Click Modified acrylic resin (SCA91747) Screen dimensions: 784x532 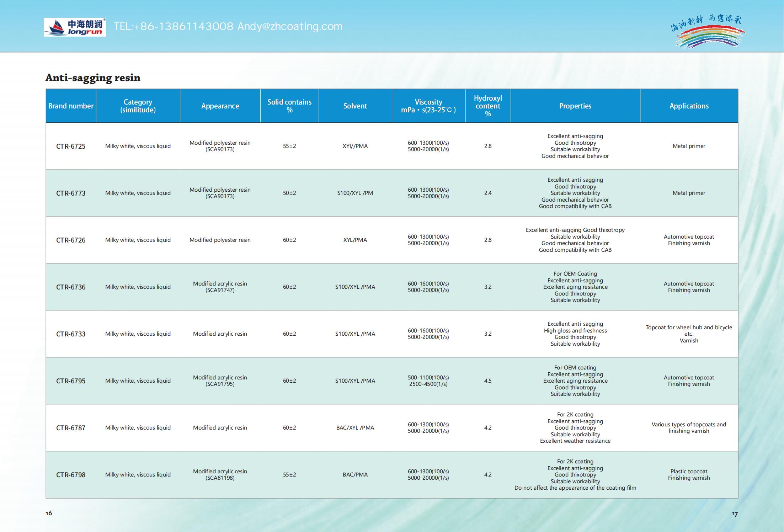pos(220,287)
